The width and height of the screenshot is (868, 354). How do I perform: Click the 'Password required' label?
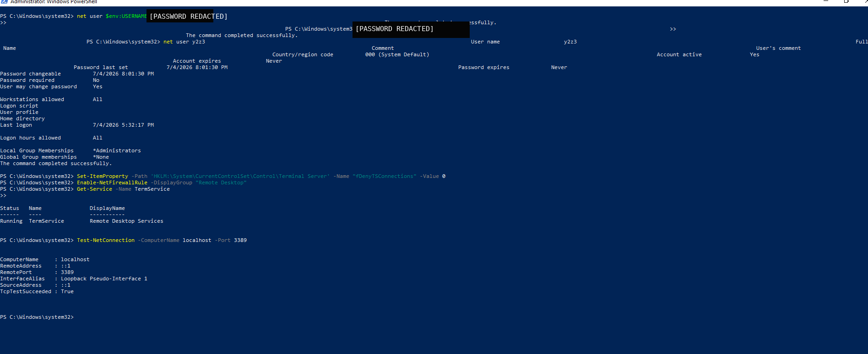pyautogui.click(x=27, y=80)
